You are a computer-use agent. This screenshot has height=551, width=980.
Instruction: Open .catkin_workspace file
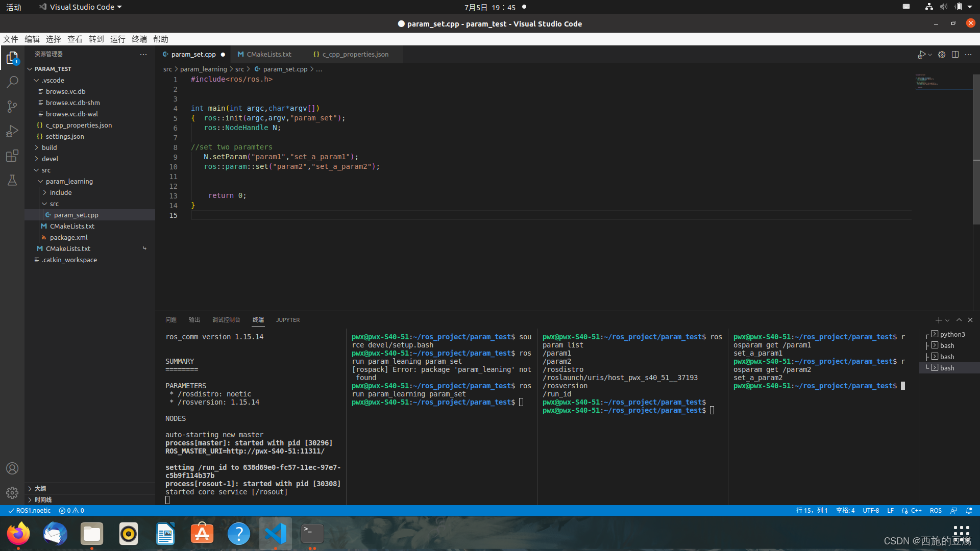coord(90,260)
